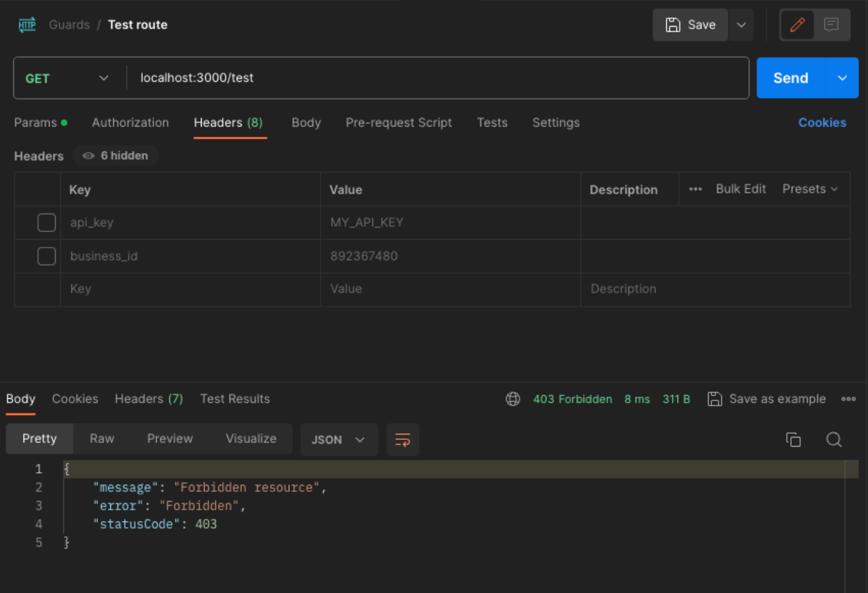The height and width of the screenshot is (593, 868).
Task: Open the Test Results tab
Action: point(235,399)
